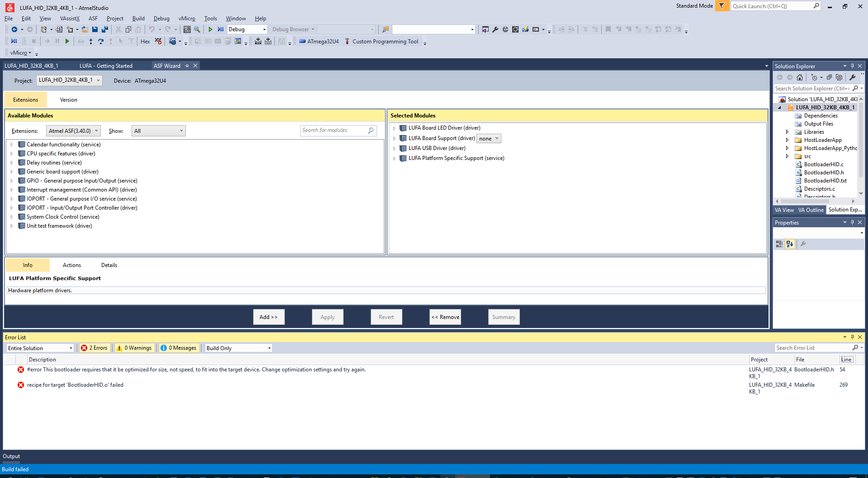Click the Find in Files magnifier icon
This screenshot has height=478, width=868.
pos(197,29)
